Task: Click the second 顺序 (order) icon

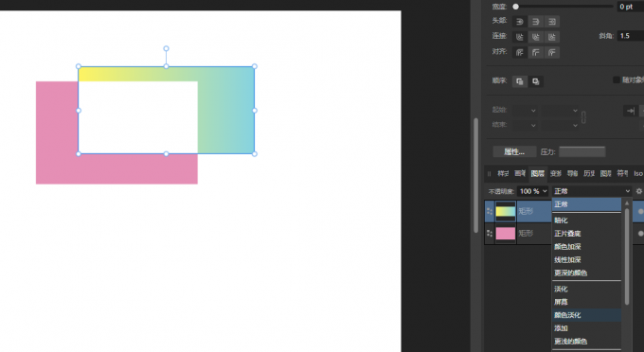Action: tap(536, 81)
